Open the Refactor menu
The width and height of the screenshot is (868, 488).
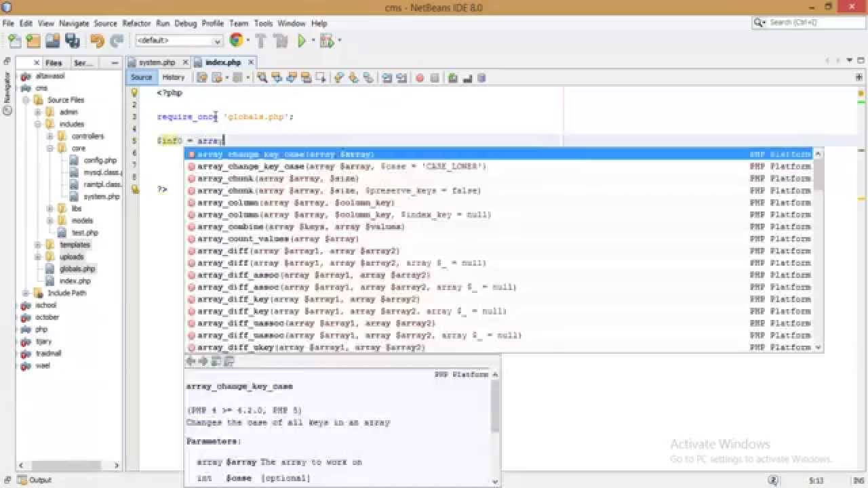(136, 23)
